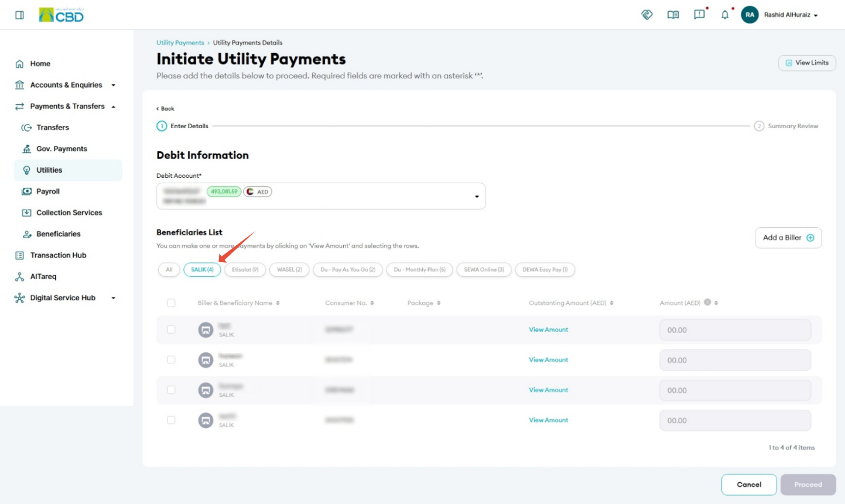The image size is (845, 504).
Task: Check the first SALIK beneficiary row checkbox
Action: tap(171, 330)
